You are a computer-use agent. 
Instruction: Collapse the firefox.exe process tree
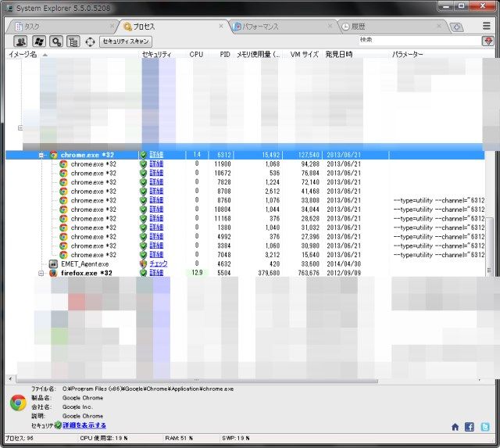[x=41, y=273]
